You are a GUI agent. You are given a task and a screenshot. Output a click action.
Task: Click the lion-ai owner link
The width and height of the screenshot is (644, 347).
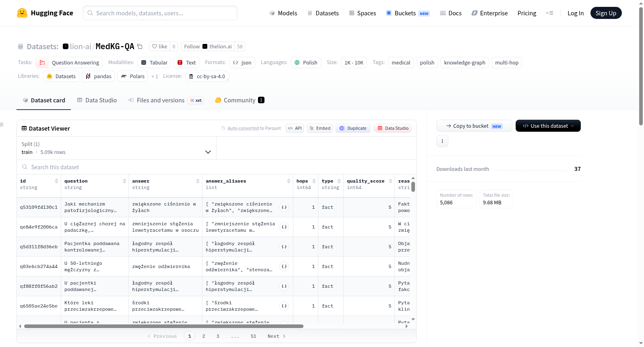[x=80, y=46]
